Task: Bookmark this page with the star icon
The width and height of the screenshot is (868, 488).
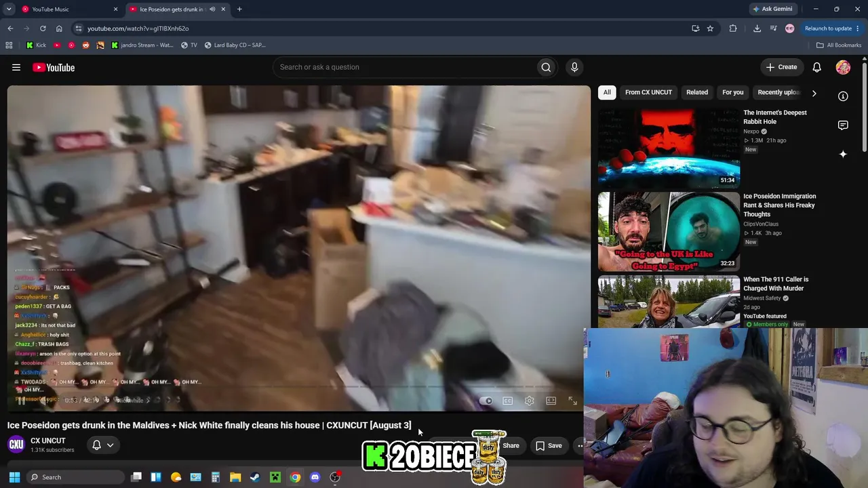Action: [710, 28]
